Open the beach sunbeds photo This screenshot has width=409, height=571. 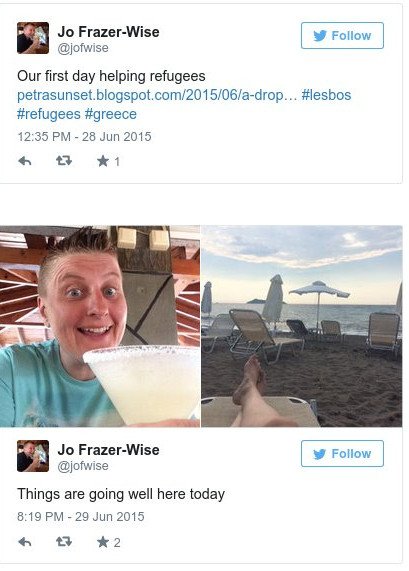tap(302, 326)
